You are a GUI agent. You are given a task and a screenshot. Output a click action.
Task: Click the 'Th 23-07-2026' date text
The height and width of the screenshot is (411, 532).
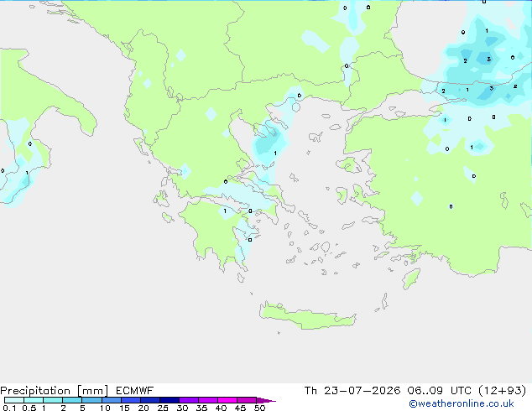tap(352, 391)
